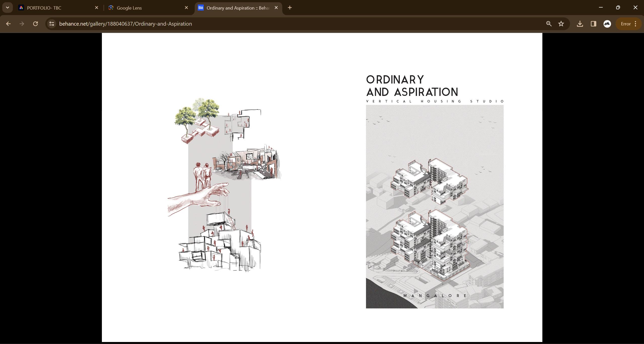Click the forward navigation arrow
This screenshot has height=344, width=644.
22,24
